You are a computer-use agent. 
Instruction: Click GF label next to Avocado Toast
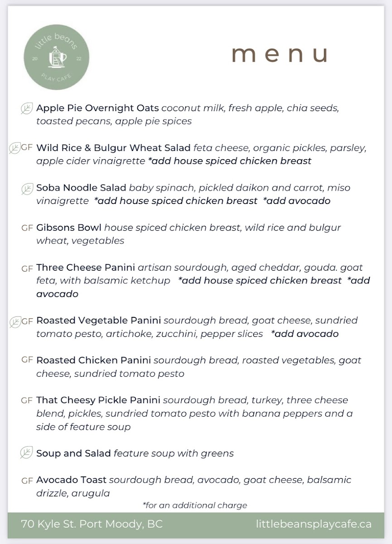point(27,481)
